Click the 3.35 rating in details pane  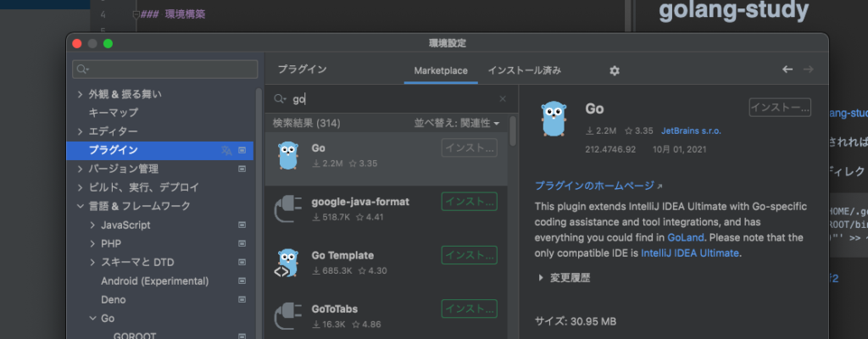pyautogui.click(x=639, y=131)
